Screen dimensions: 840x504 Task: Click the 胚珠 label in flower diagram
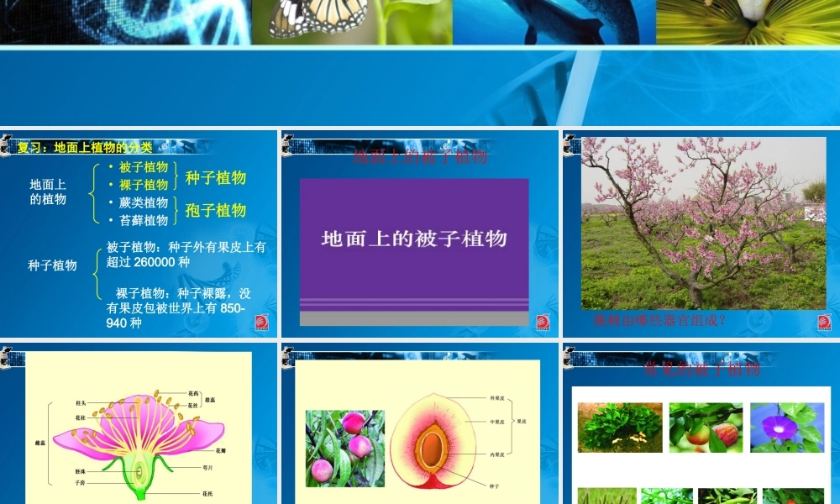[81, 471]
